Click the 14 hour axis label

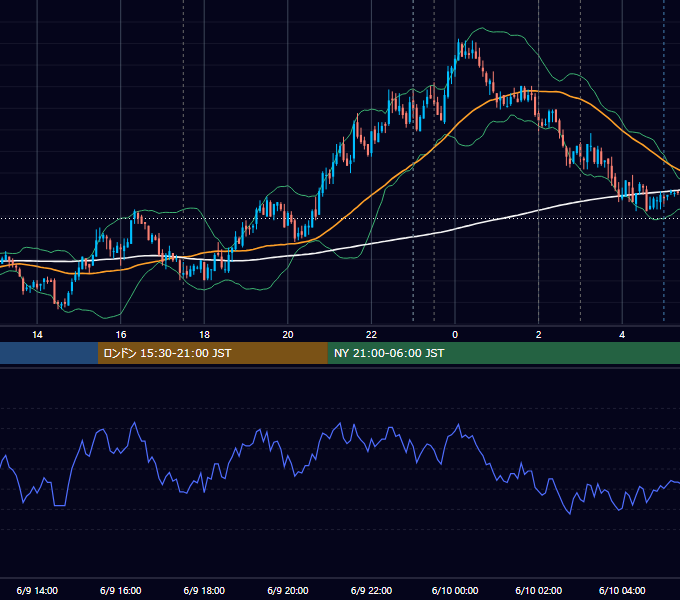37,335
